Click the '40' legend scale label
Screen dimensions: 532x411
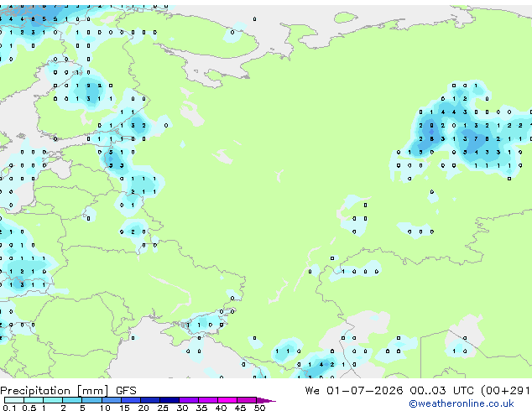(x=221, y=408)
